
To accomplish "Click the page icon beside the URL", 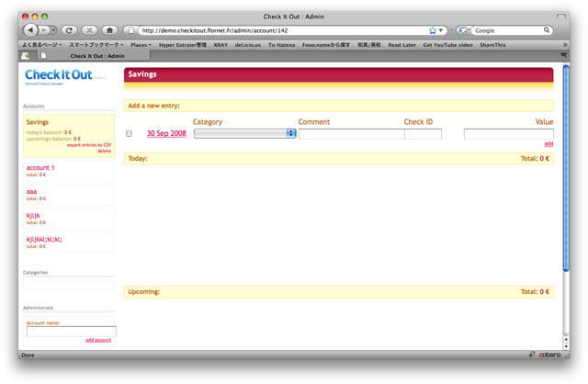I will pos(131,30).
